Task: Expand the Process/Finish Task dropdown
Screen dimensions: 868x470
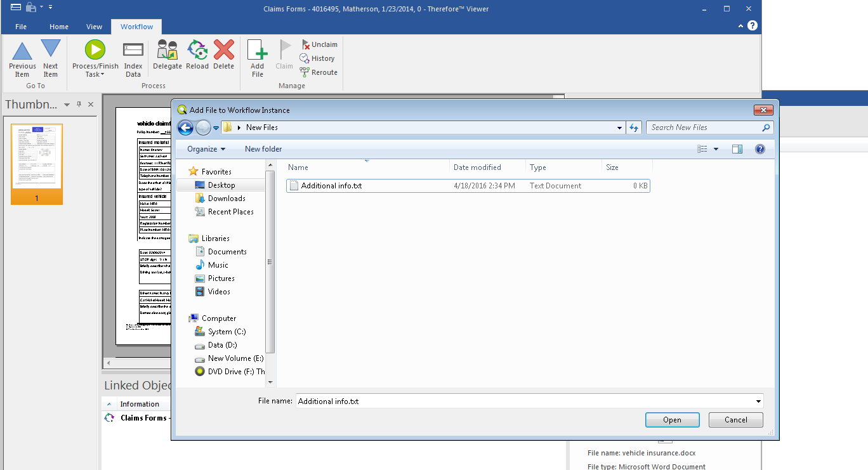Action: 95,75
